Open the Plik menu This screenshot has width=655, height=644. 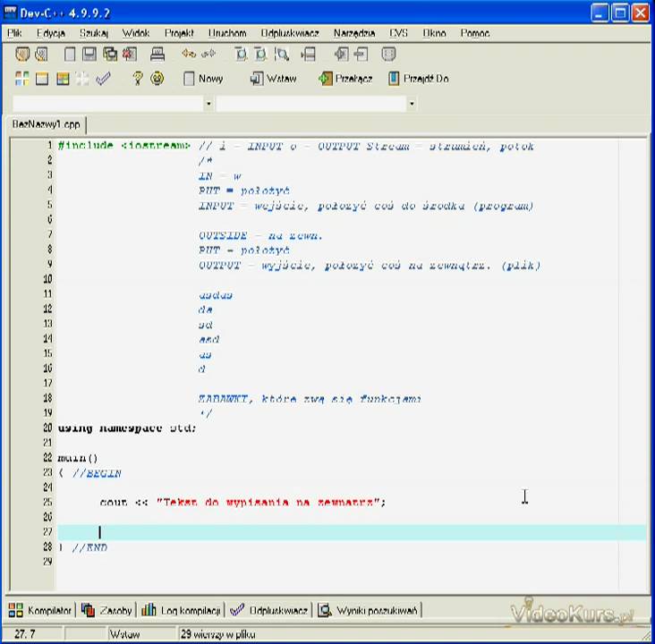pyautogui.click(x=14, y=33)
